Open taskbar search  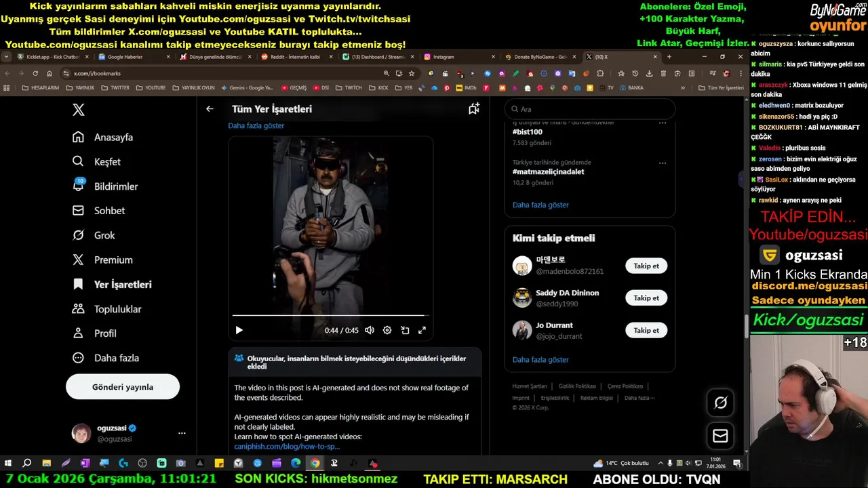[x=27, y=463]
